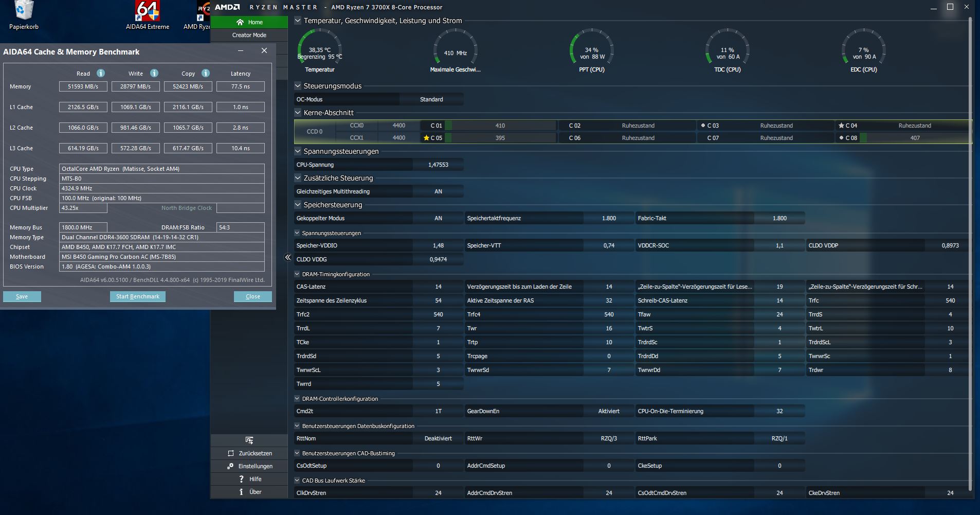Collapse Benutzersteuerungen CAD-Bustiming section
Viewport: 980px width, 515px height.
click(x=297, y=453)
